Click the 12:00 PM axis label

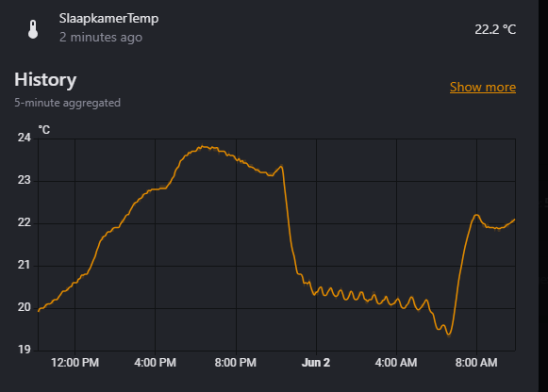[x=75, y=363]
